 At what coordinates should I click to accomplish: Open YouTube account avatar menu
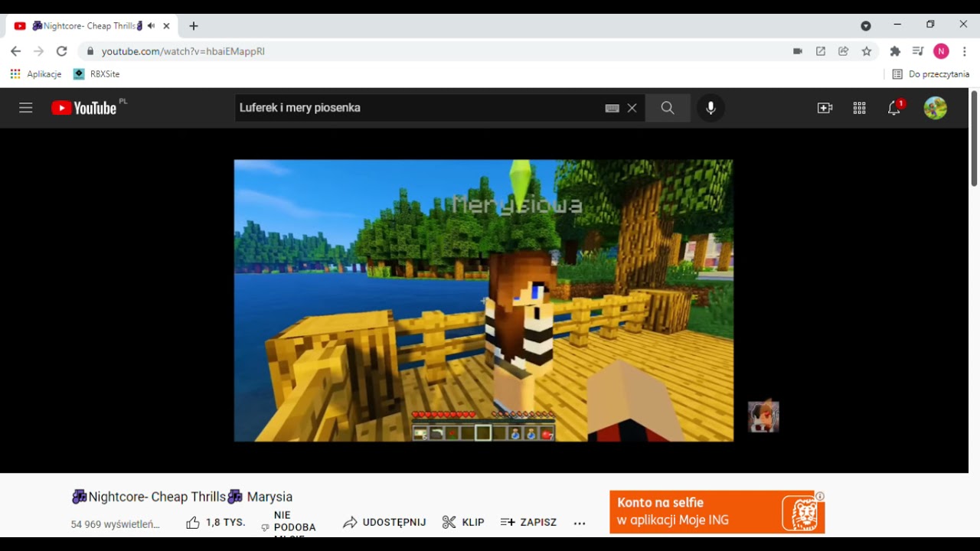click(935, 108)
